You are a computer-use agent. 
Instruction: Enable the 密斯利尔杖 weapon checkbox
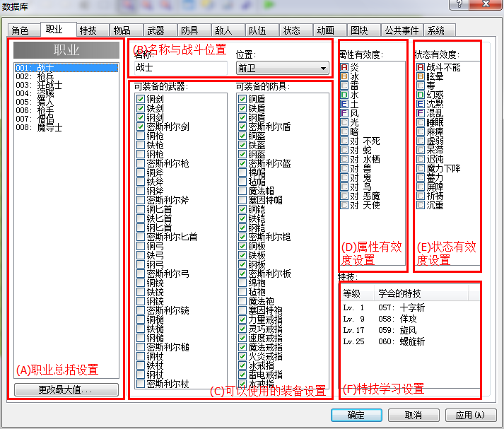(140, 384)
